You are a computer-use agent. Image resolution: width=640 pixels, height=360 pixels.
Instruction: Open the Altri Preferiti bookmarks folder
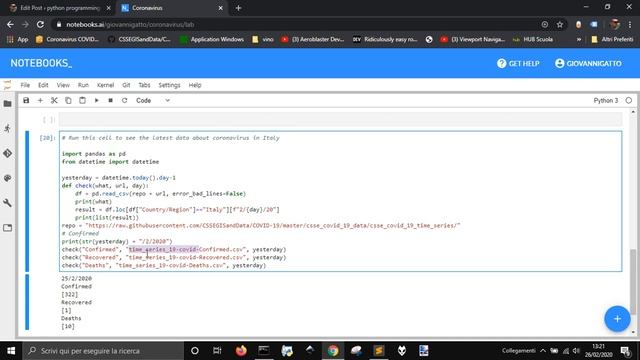click(612, 39)
